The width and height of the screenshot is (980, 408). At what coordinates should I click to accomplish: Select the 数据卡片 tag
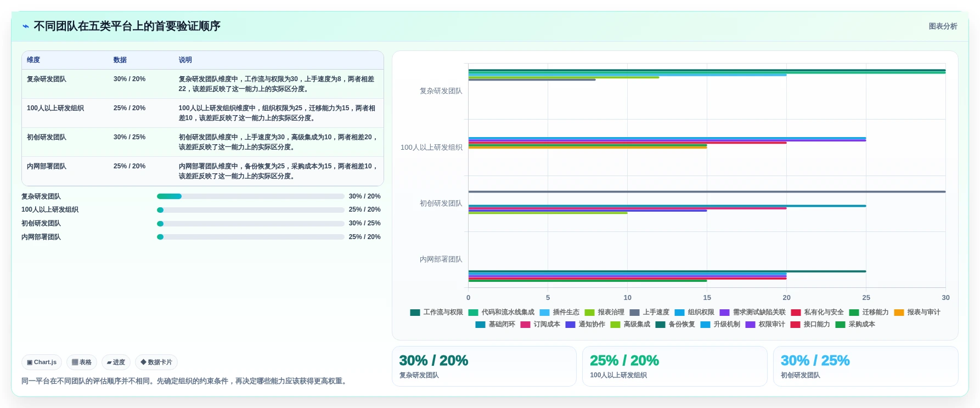156,362
